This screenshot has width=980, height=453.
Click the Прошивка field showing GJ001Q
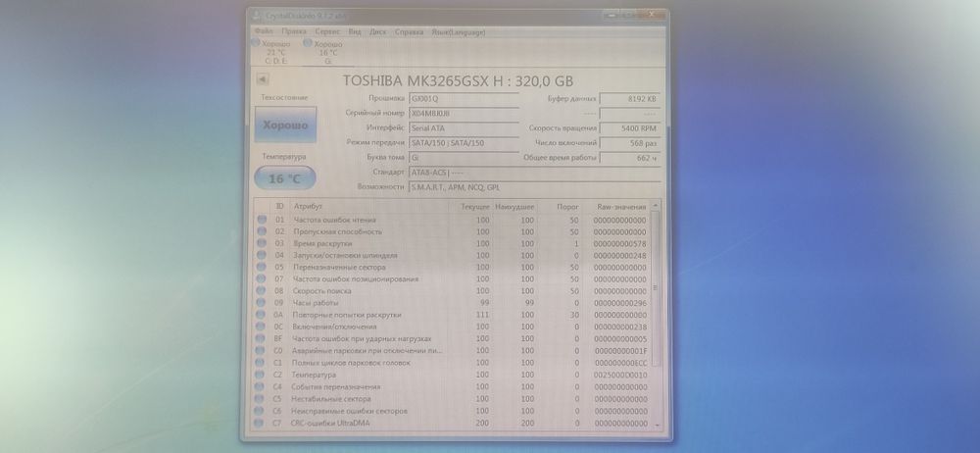[464, 98]
